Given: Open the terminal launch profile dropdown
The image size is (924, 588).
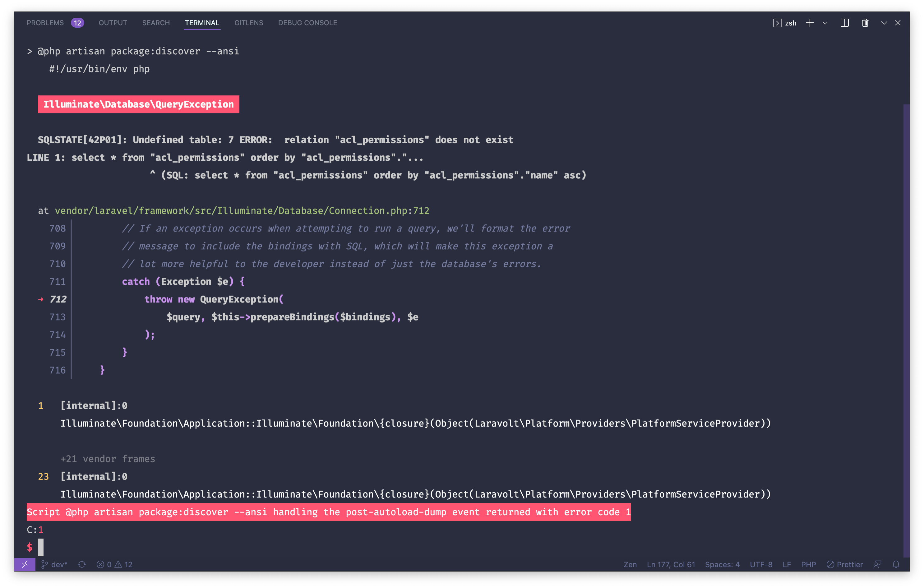Looking at the screenshot, I should [x=825, y=23].
